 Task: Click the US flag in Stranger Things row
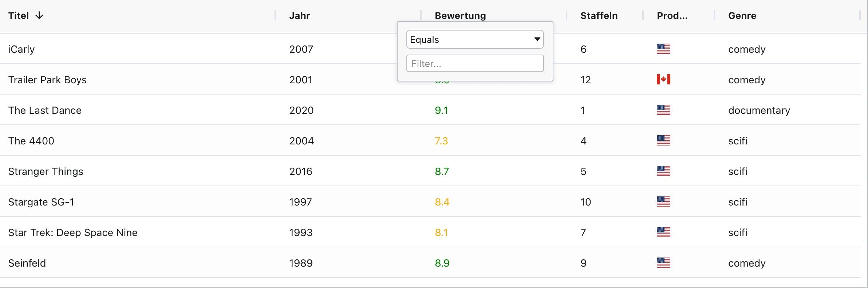(663, 171)
